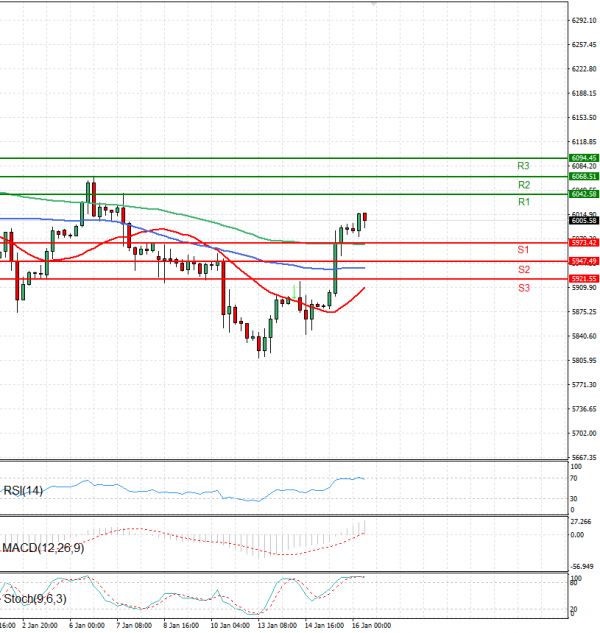Click the 16 Jan 00:00 time label
The width and height of the screenshot is (600, 633).
pos(371,625)
